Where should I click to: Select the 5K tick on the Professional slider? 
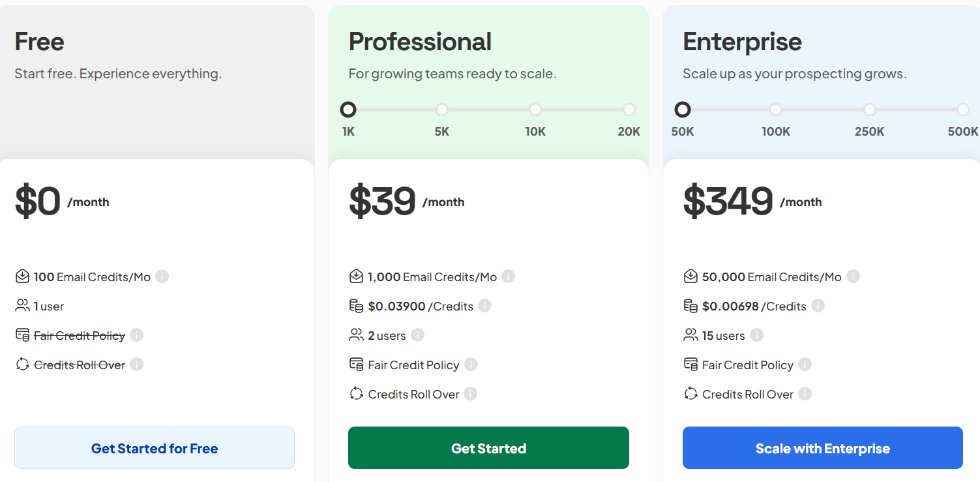coord(441,110)
